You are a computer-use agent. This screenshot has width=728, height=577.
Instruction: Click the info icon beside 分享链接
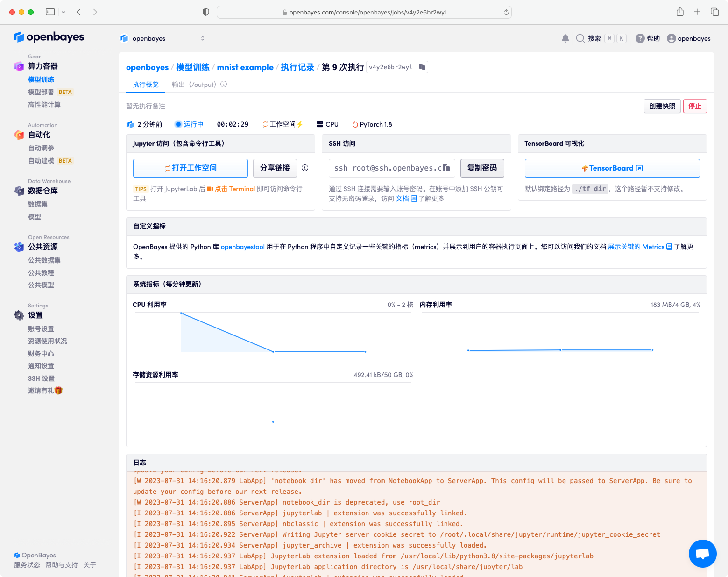(x=305, y=168)
